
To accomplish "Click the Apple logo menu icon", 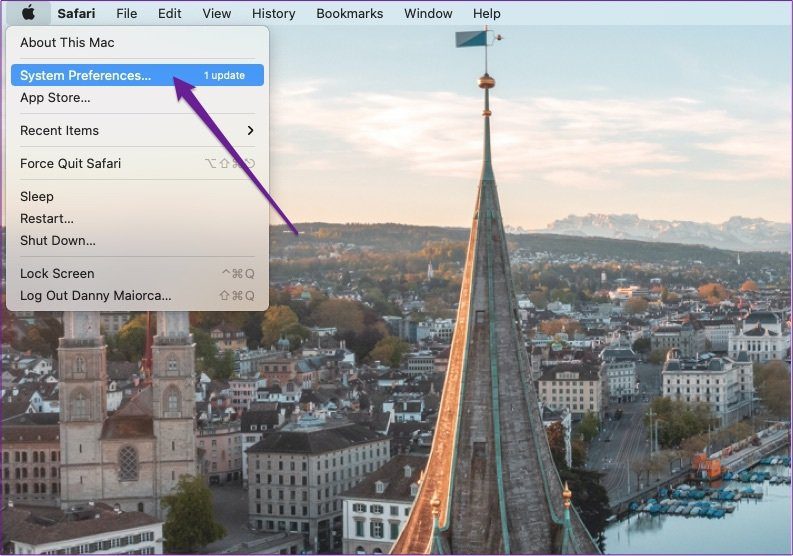I will [x=28, y=13].
